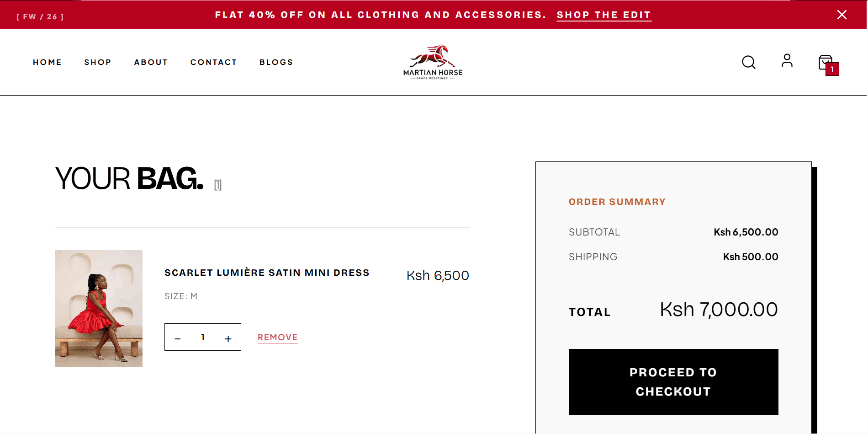Image resolution: width=868 pixels, height=434 pixels.
Task: Open the user account icon
Action: (787, 60)
